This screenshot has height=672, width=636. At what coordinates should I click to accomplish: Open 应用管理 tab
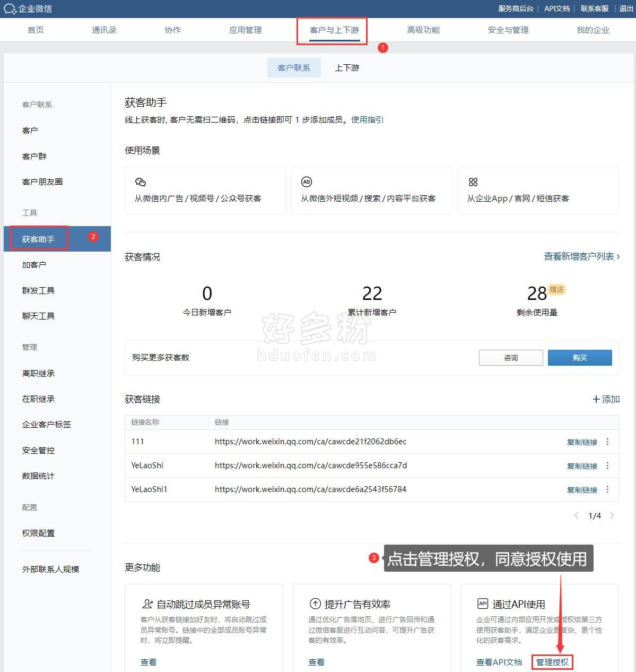[246, 30]
